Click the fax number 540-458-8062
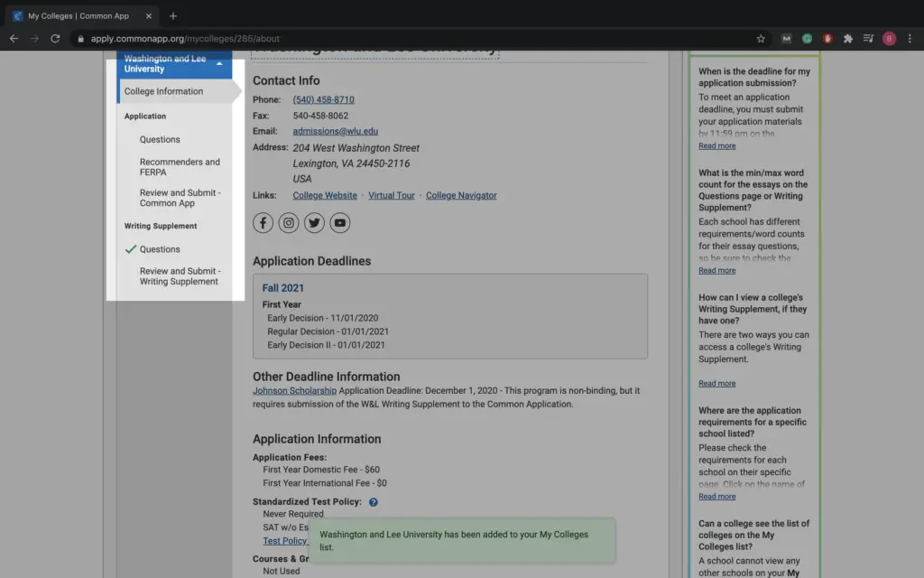The height and width of the screenshot is (578, 924). 320,116
